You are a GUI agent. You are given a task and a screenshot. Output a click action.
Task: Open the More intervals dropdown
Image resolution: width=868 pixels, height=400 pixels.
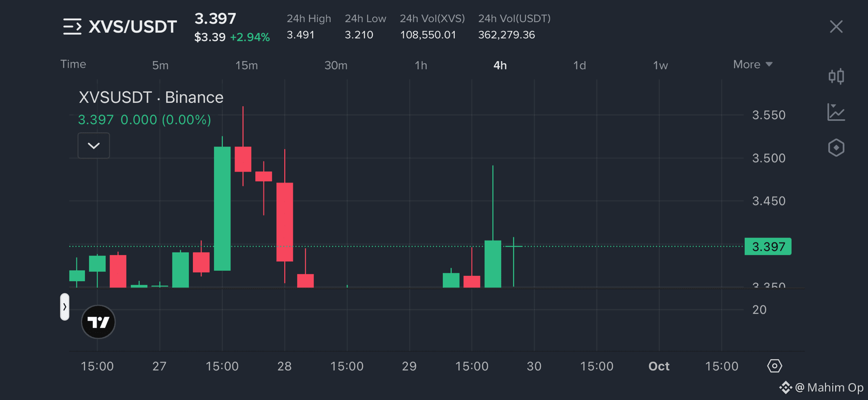752,64
